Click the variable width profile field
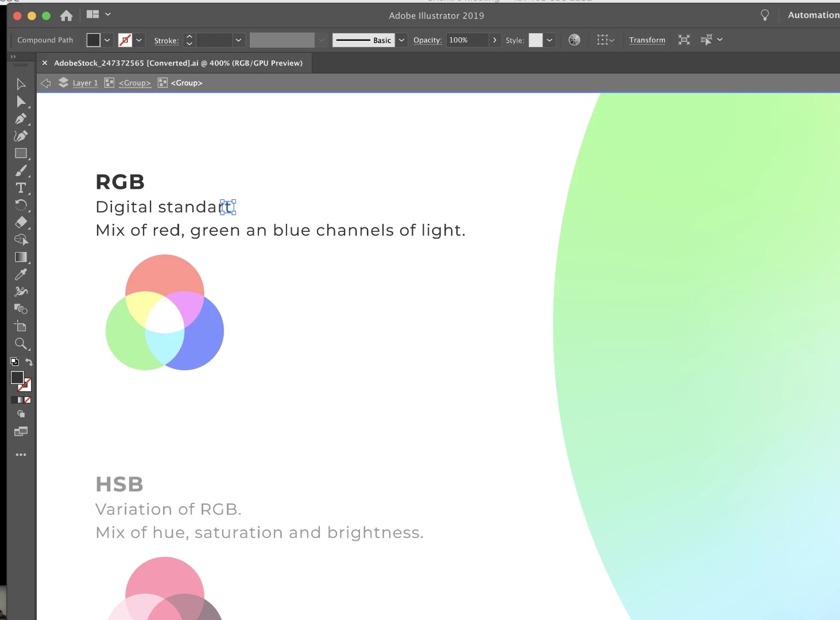The image size is (840, 620). point(282,40)
